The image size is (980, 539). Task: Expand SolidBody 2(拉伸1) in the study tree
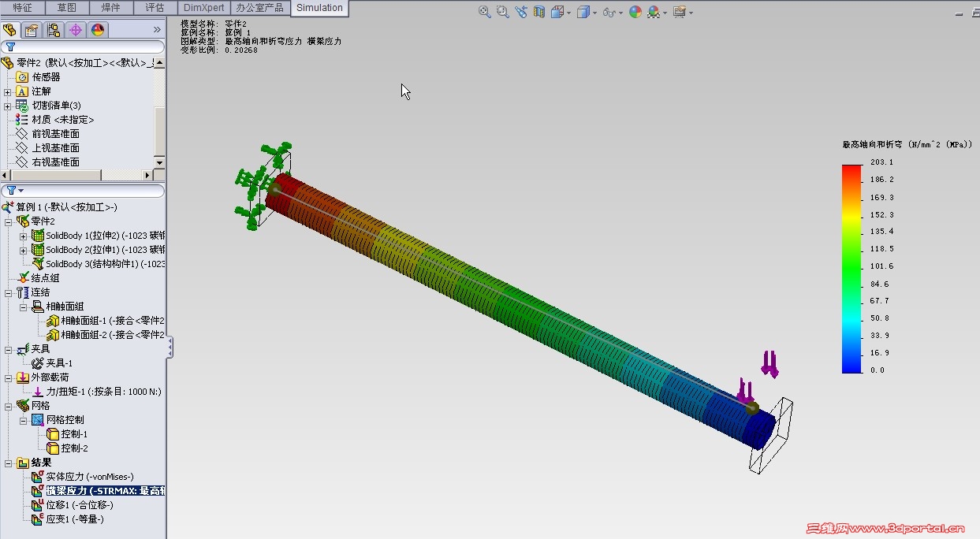click(x=23, y=251)
